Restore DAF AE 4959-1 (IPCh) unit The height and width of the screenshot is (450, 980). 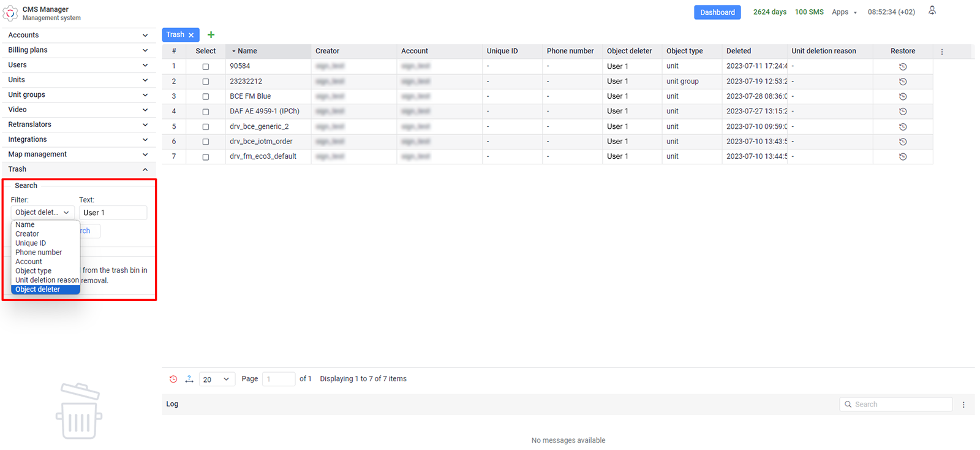click(903, 112)
